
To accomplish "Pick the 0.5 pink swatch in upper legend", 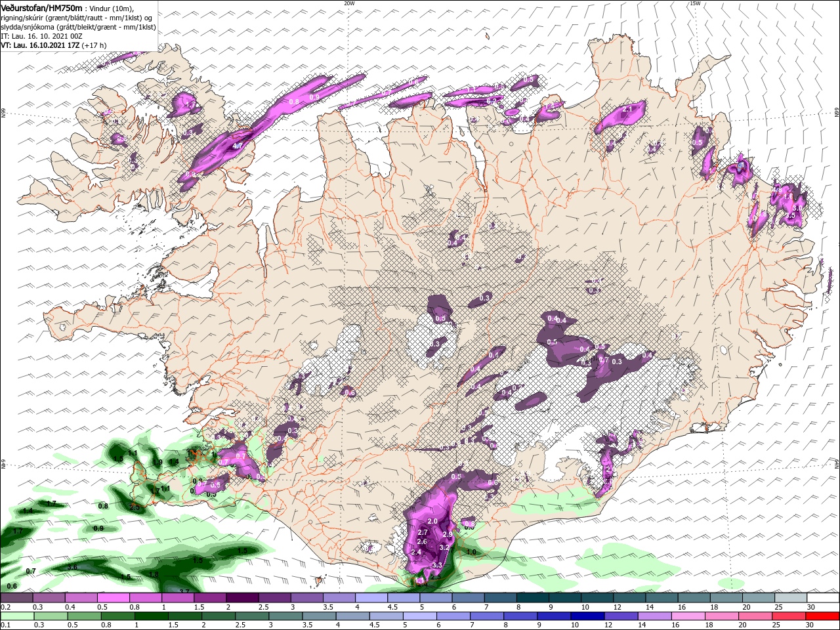I will click(x=113, y=598).
